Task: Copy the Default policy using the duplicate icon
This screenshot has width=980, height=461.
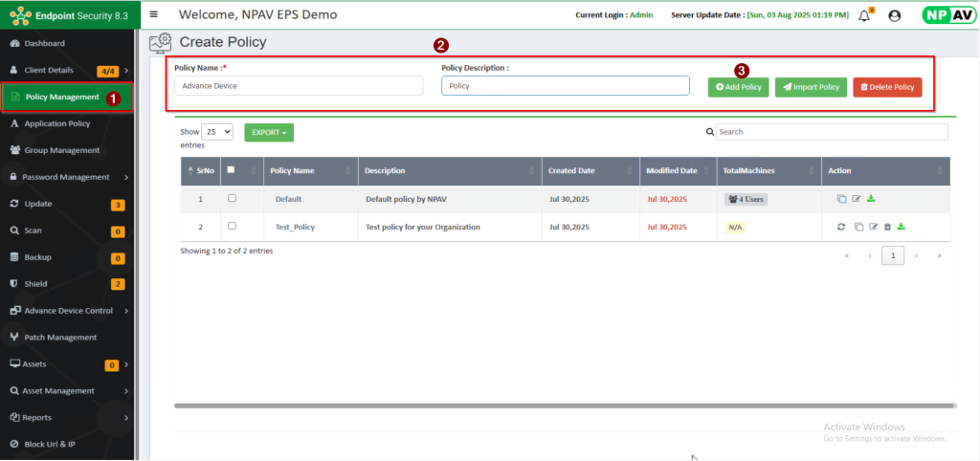Action: coord(841,199)
